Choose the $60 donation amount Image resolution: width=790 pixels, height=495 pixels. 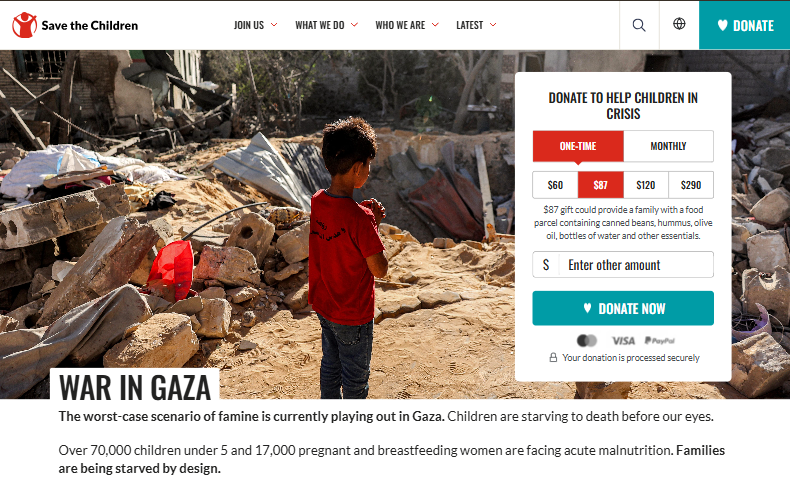coord(555,185)
